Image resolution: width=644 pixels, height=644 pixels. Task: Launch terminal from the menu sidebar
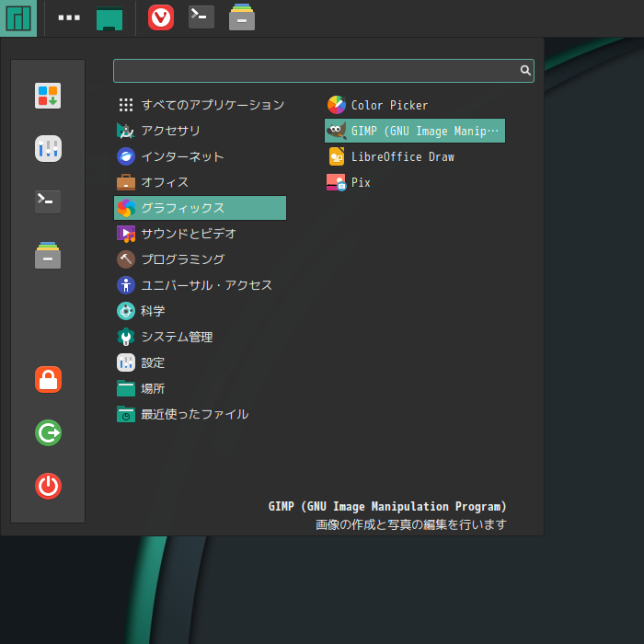click(x=48, y=201)
